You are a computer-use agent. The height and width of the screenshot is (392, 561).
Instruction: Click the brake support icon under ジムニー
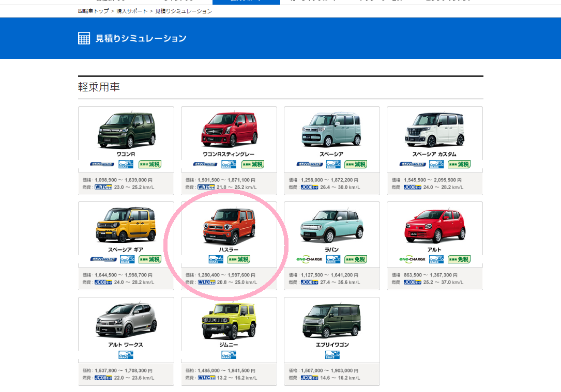(x=229, y=355)
